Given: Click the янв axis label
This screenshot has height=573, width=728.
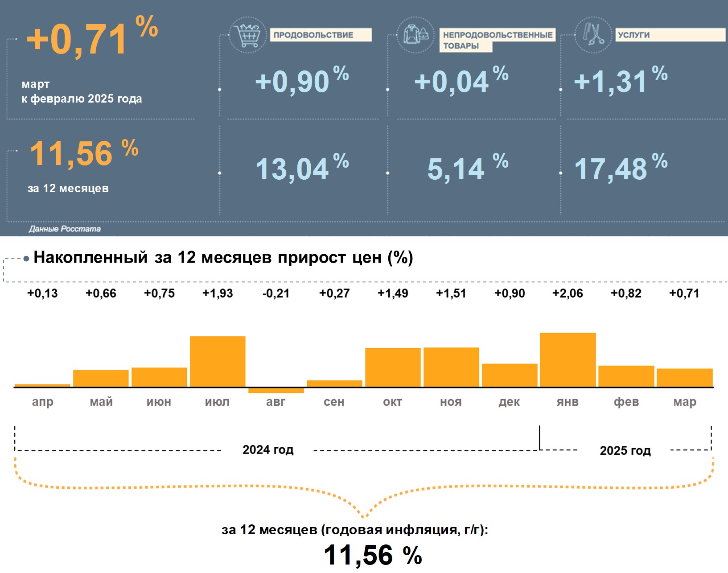Looking at the screenshot, I should [568, 402].
